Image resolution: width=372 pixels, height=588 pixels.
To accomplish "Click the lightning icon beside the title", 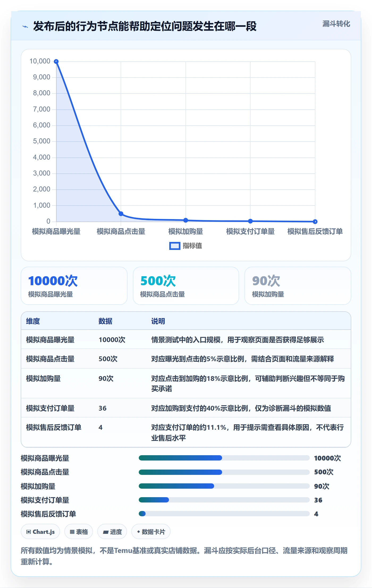I will [25, 27].
